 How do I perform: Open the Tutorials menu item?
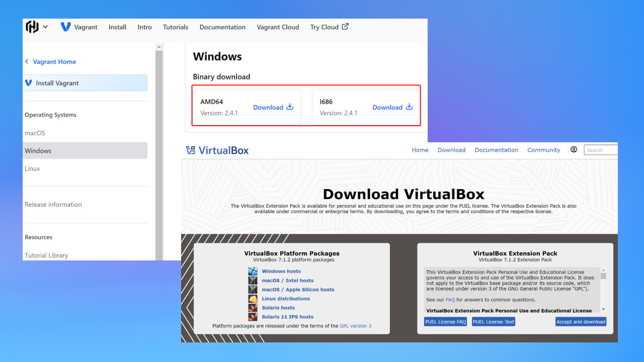pyautogui.click(x=176, y=27)
